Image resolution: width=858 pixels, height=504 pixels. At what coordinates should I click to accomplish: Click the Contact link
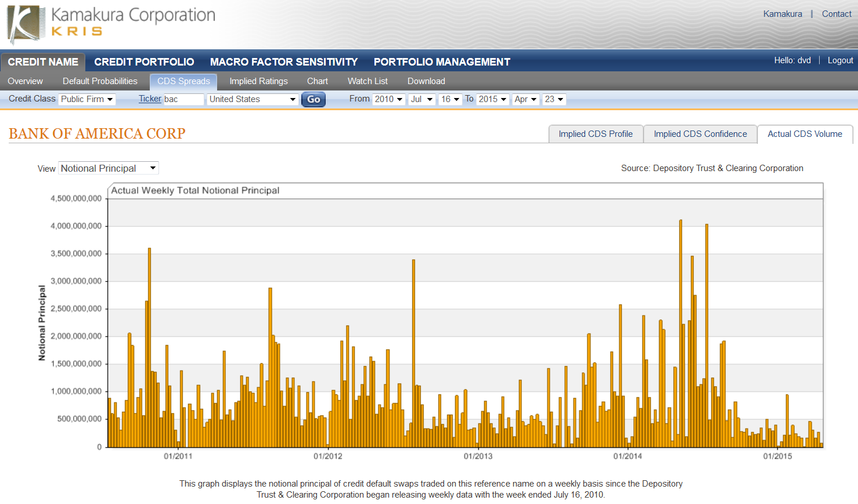[837, 14]
